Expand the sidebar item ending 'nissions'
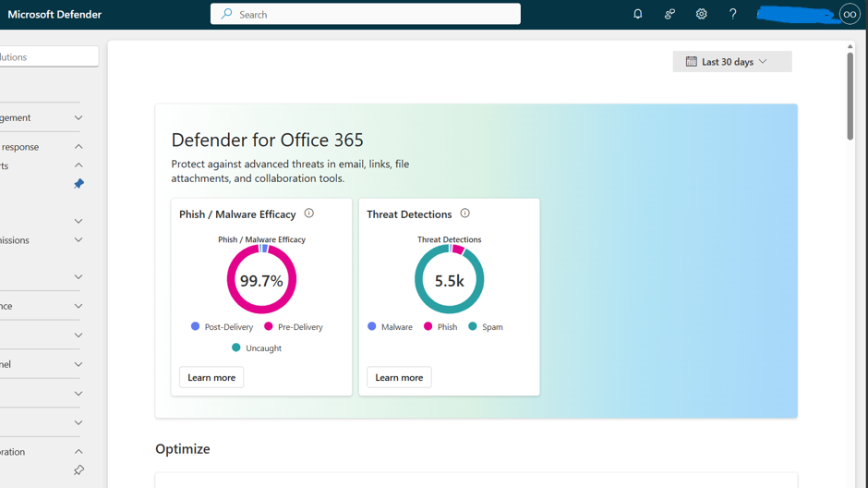This screenshot has height=488, width=868. (x=78, y=240)
